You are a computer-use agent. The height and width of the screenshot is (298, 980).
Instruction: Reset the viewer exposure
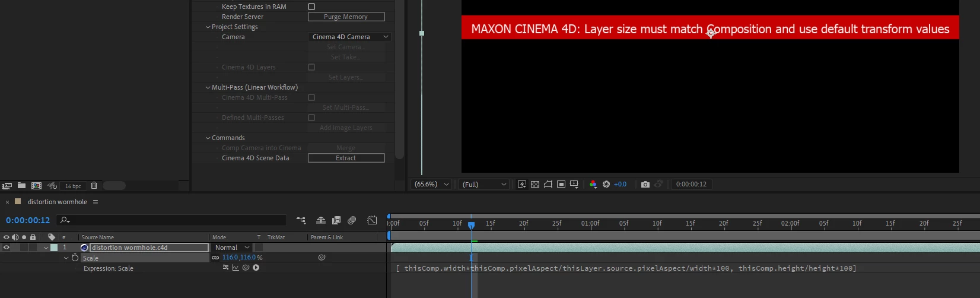click(x=606, y=184)
